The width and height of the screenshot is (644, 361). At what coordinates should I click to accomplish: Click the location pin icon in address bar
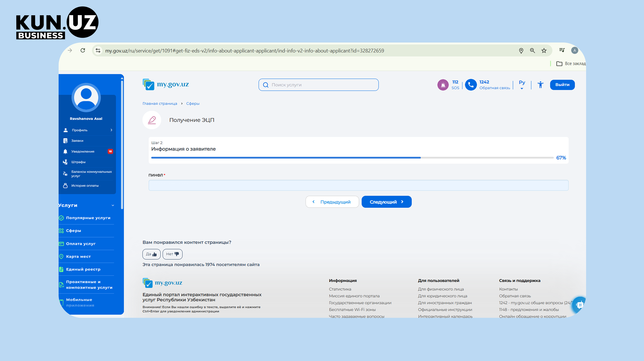(x=521, y=51)
